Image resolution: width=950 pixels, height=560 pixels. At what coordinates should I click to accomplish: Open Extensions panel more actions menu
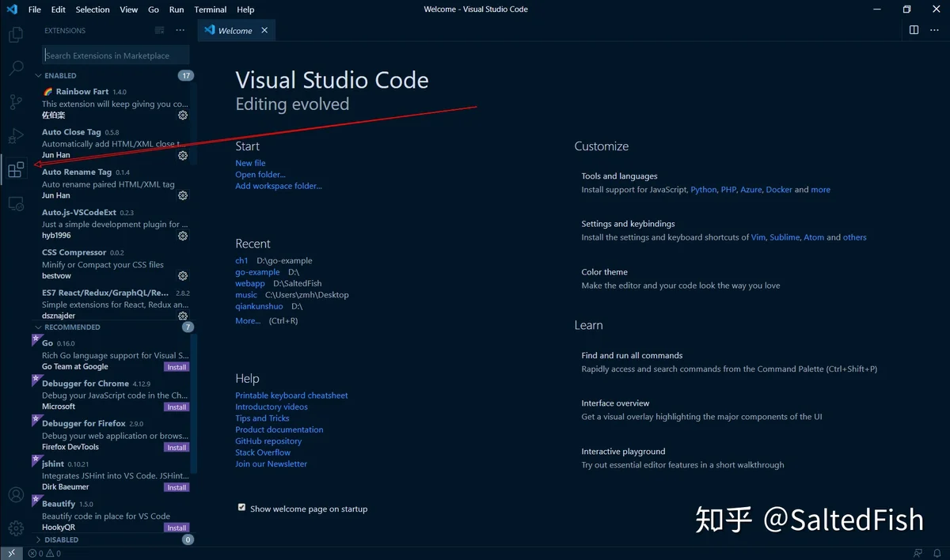[180, 30]
